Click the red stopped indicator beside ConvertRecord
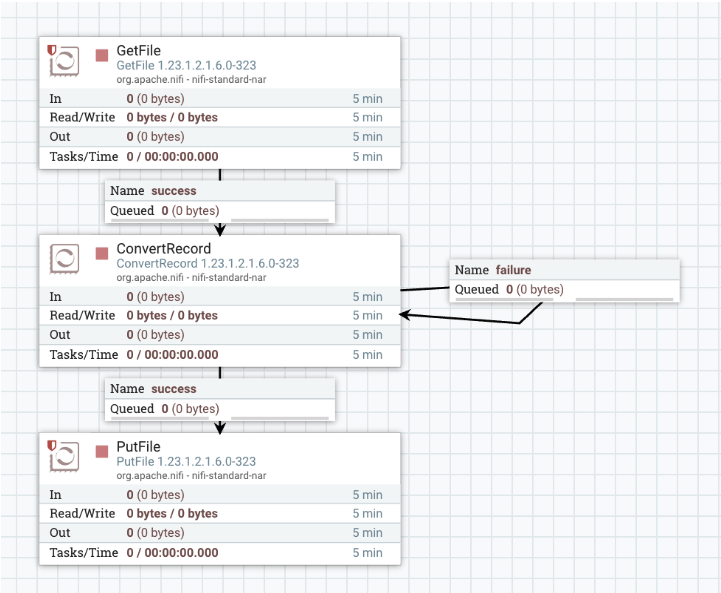Screen dimensions: 721x593 (x=102, y=253)
